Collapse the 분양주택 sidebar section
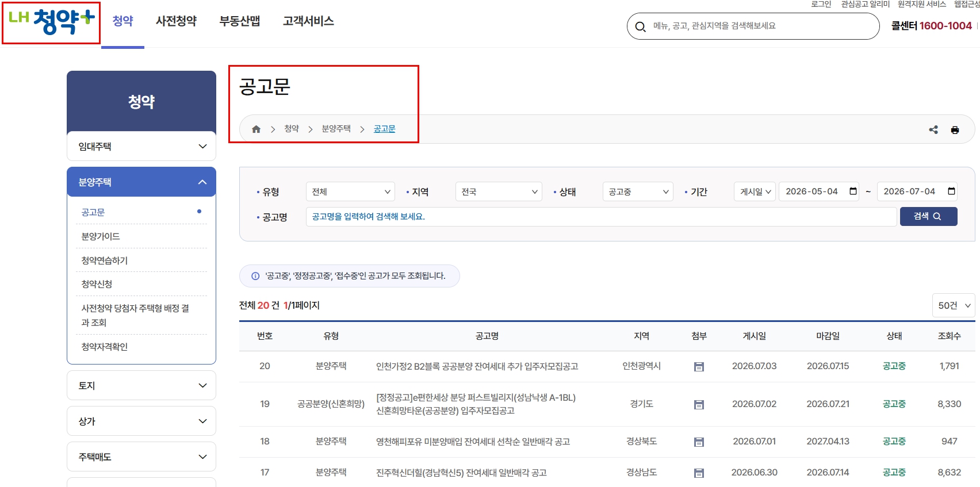Viewport: 980px width, 487px height. [x=141, y=182]
